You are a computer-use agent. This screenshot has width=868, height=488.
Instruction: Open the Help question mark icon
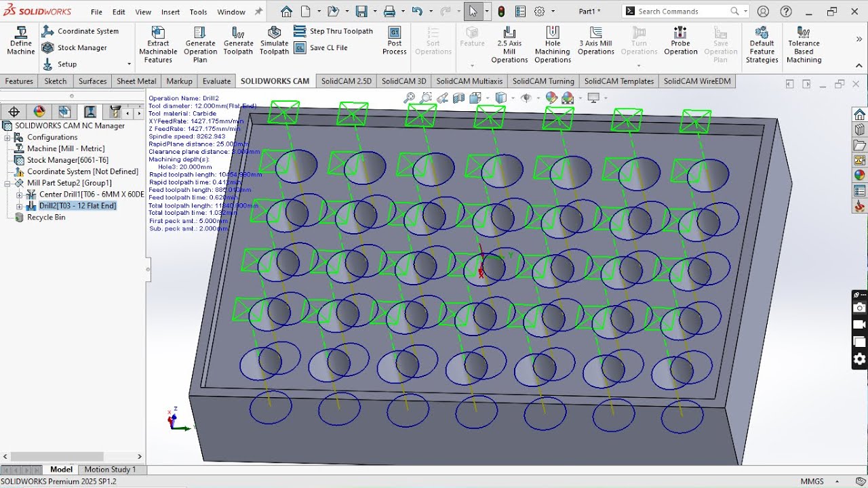(786, 12)
